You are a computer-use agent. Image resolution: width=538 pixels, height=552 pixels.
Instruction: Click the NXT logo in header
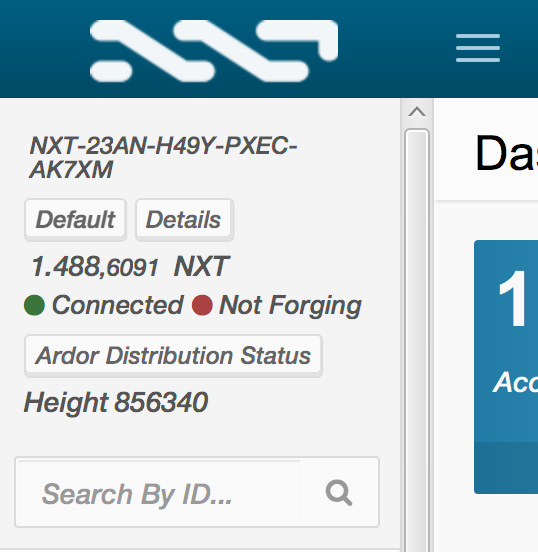[x=214, y=51]
